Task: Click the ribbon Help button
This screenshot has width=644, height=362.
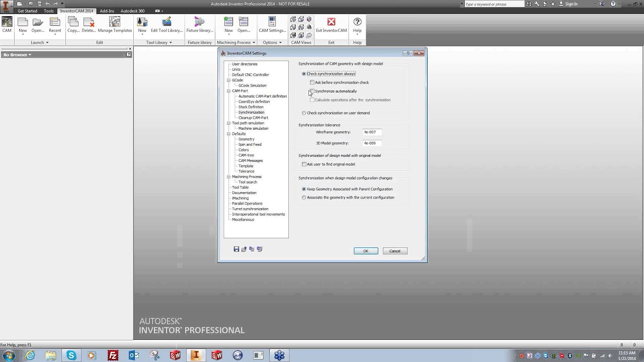Action: [357, 25]
